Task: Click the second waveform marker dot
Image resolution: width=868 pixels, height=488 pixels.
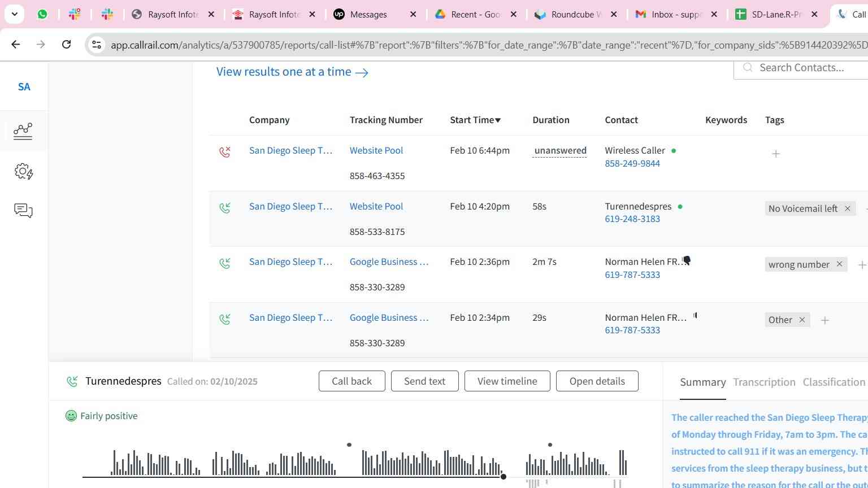Action: (x=550, y=445)
